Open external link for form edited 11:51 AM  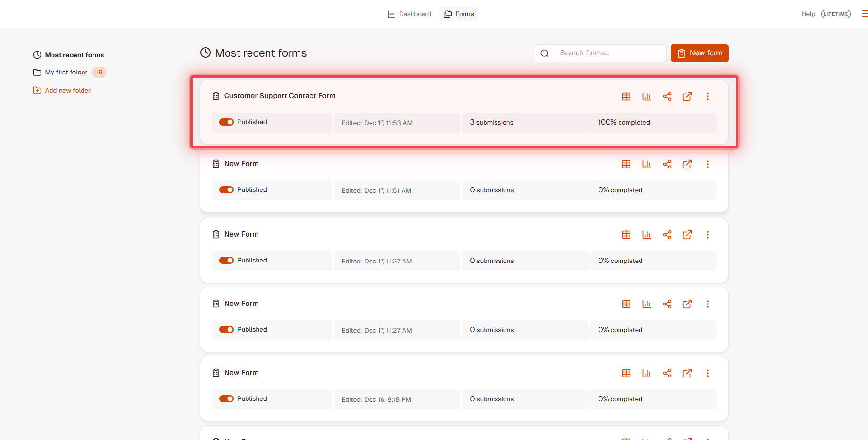pyautogui.click(x=687, y=164)
